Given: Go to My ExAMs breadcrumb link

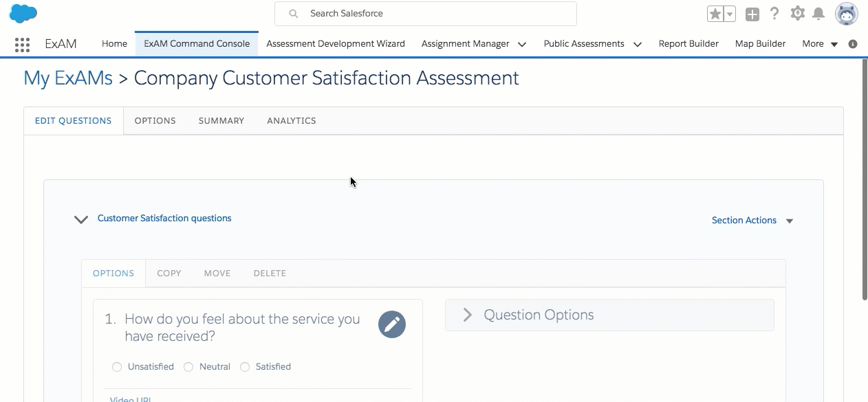Looking at the screenshot, I should click(68, 78).
